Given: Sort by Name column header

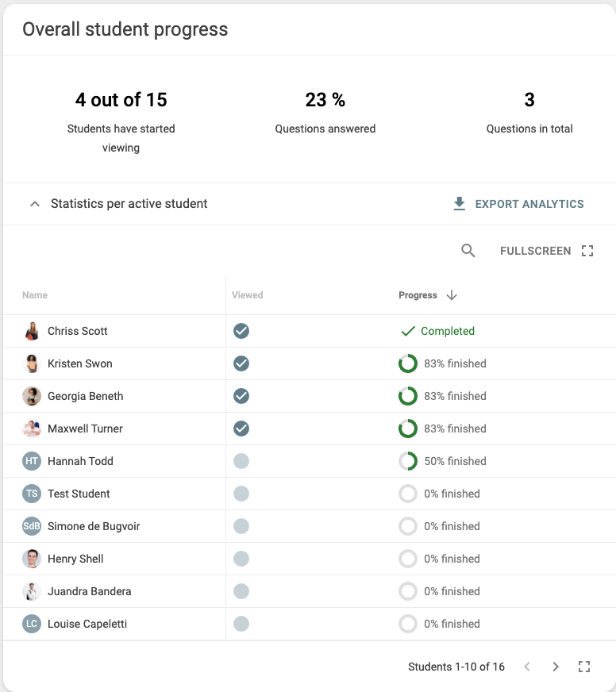Looking at the screenshot, I should point(35,295).
